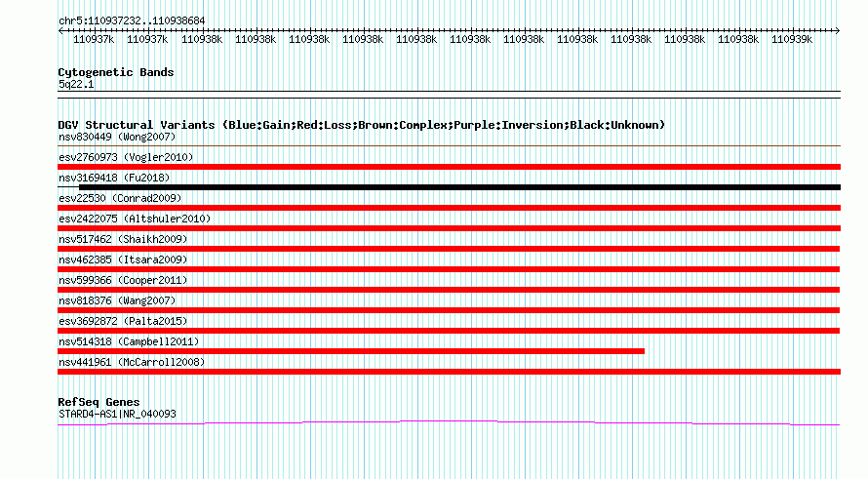
Task: Open the nsv514318 (Campbell2011) variant label
Action: tap(129, 341)
